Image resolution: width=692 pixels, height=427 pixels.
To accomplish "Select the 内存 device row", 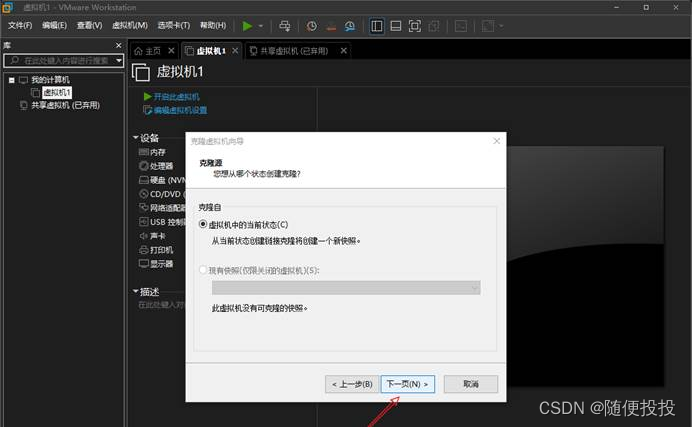I will click(x=153, y=152).
